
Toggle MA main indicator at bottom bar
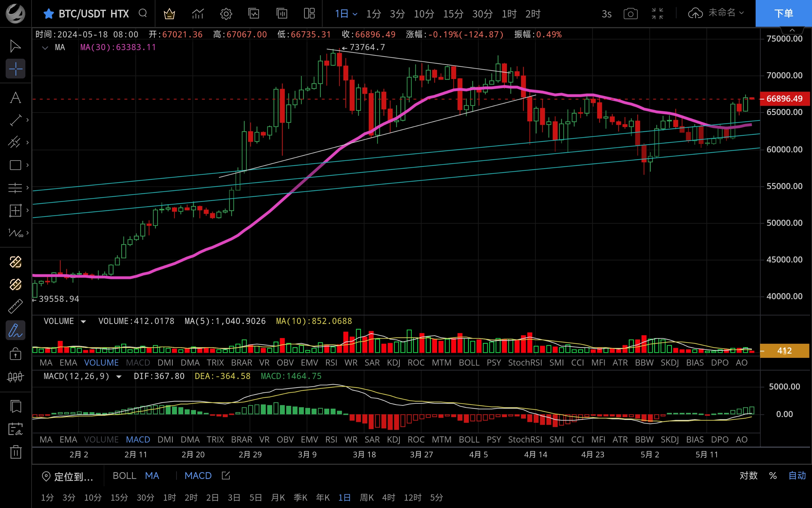tap(152, 476)
